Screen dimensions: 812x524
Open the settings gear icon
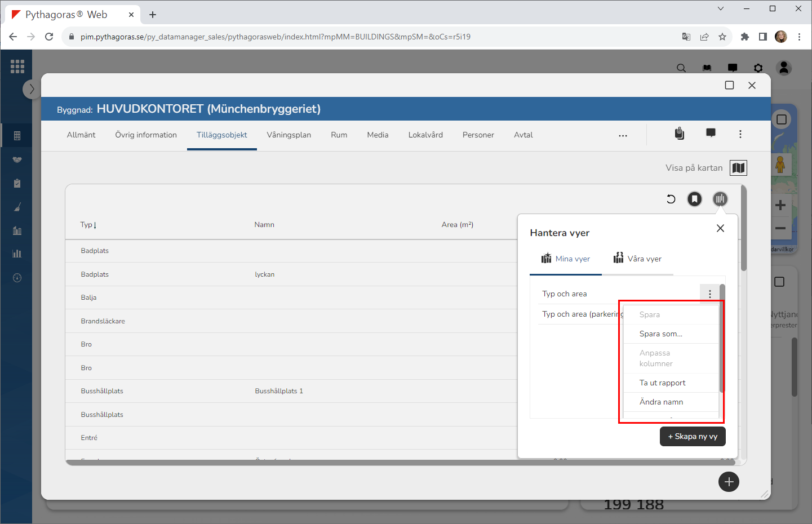758,68
